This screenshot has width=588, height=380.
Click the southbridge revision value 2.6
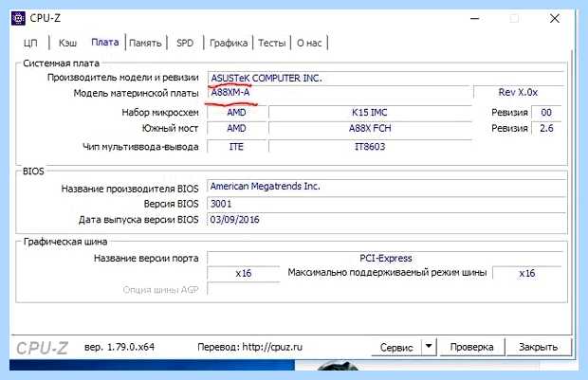click(546, 128)
